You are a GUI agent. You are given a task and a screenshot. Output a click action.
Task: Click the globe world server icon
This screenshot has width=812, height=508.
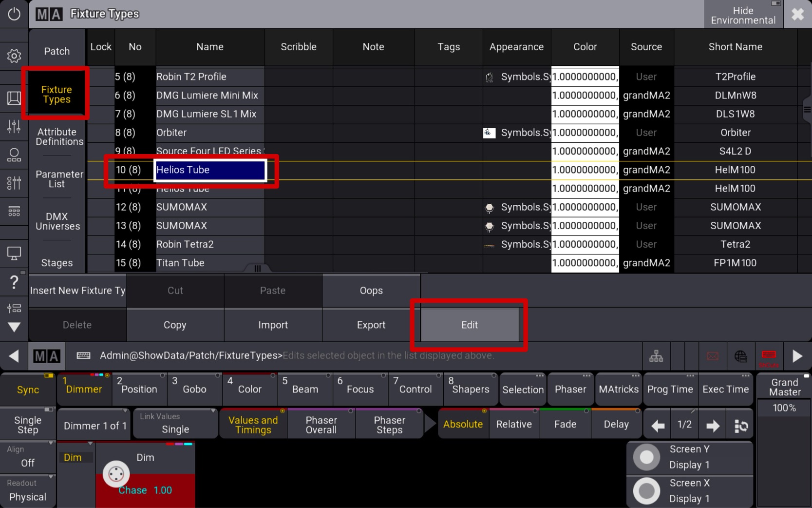click(740, 356)
